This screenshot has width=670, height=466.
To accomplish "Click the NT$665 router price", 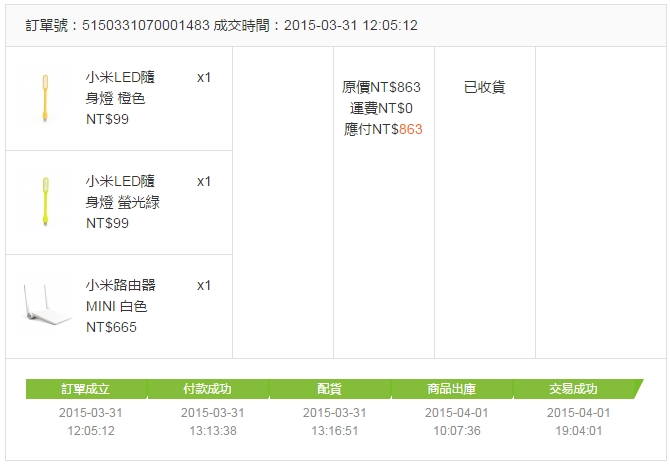I will [x=112, y=327].
